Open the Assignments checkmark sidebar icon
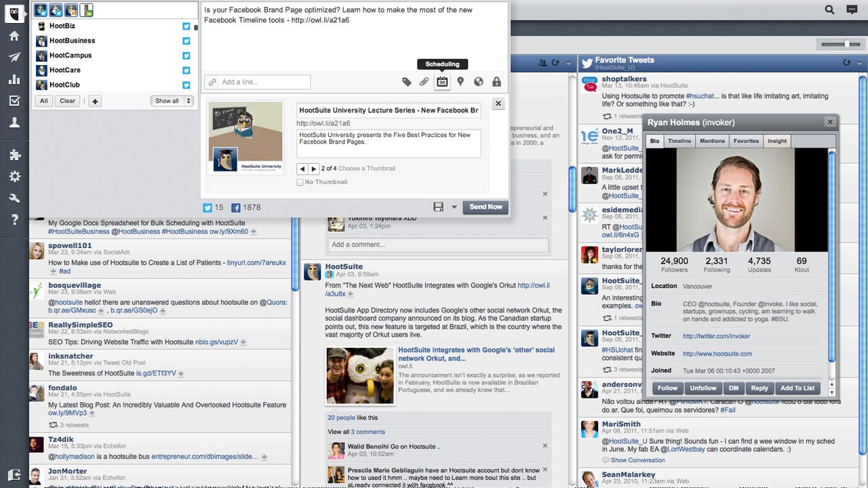 14,100
